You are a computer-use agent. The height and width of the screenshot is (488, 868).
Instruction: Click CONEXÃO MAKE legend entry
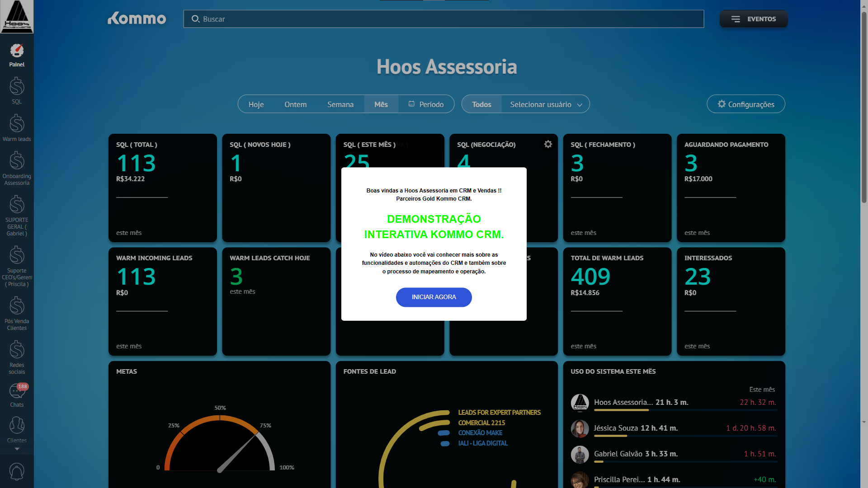pyautogui.click(x=480, y=433)
